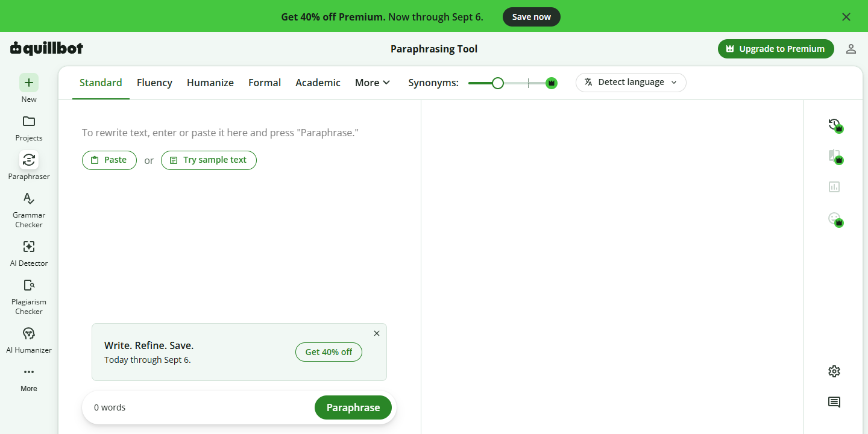The height and width of the screenshot is (434, 868).
Task: Click the Paste button
Action: pyautogui.click(x=109, y=160)
